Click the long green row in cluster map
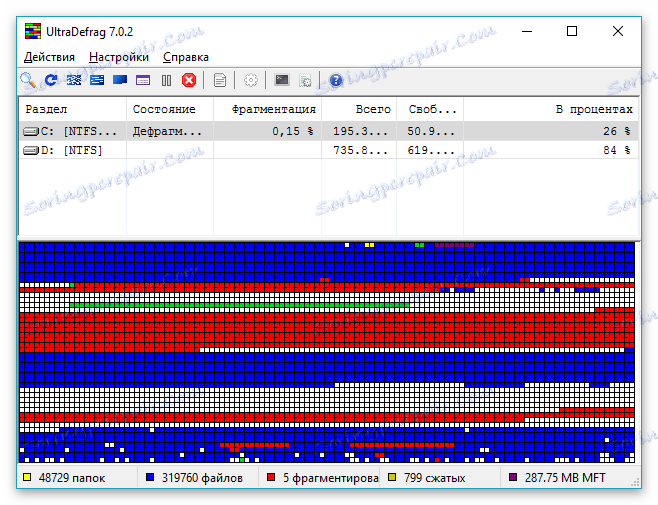658x505 pixels. (239, 305)
